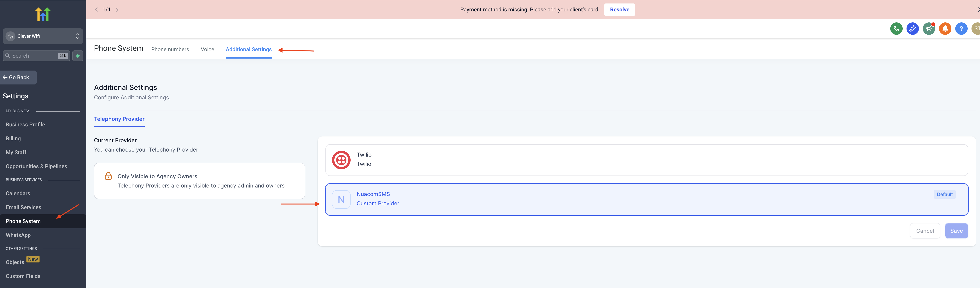The height and width of the screenshot is (288, 980).
Task: Click the Settings sidebar heading
Action: click(16, 96)
